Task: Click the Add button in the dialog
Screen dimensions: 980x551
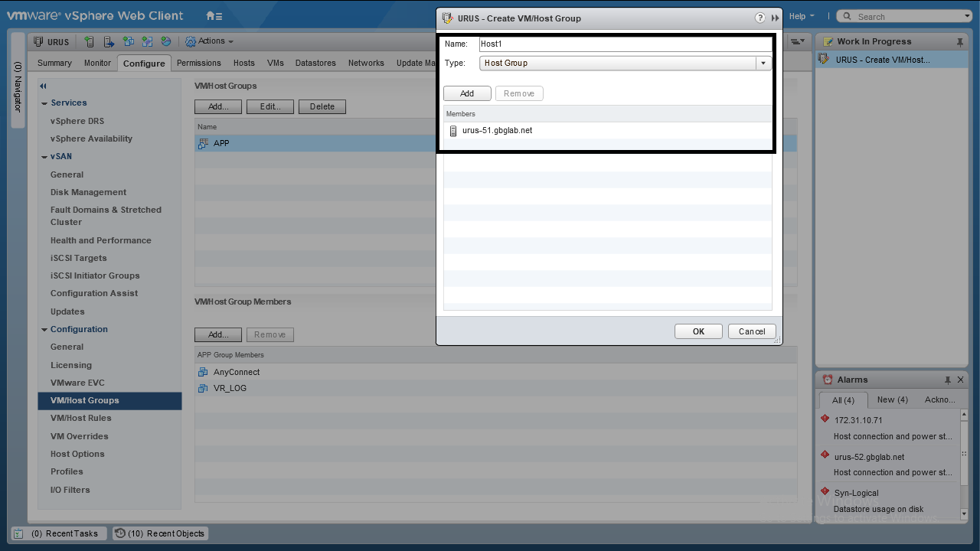Action: click(467, 93)
